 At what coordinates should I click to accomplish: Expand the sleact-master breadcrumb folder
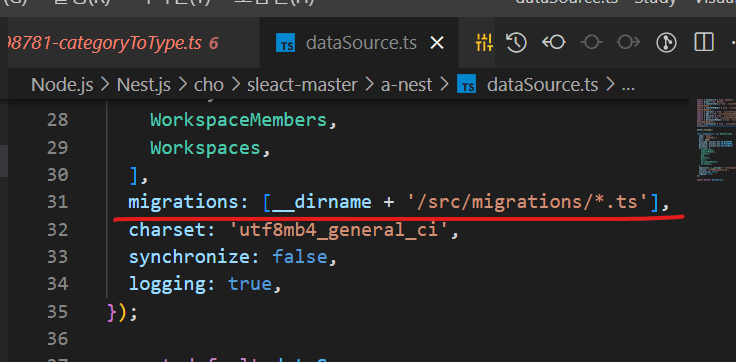302,85
